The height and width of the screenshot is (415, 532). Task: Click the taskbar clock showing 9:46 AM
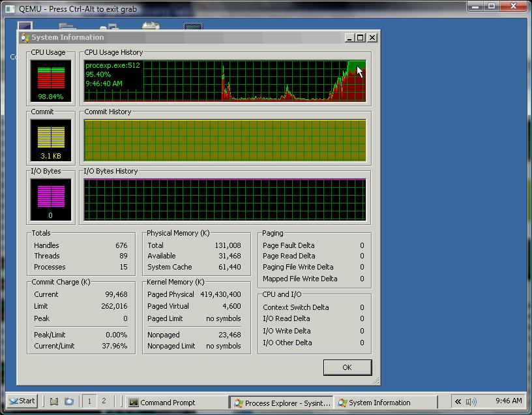click(x=508, y=401)
